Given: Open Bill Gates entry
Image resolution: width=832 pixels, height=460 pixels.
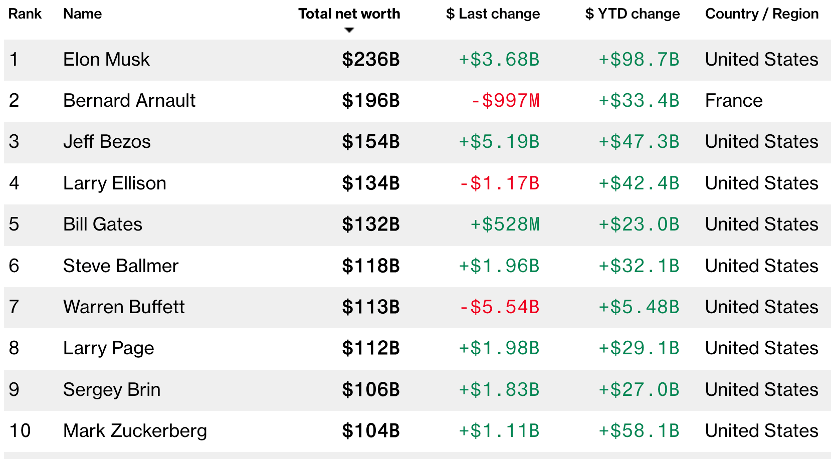Looking at the screenshot, I should click(x=102, y=224).
